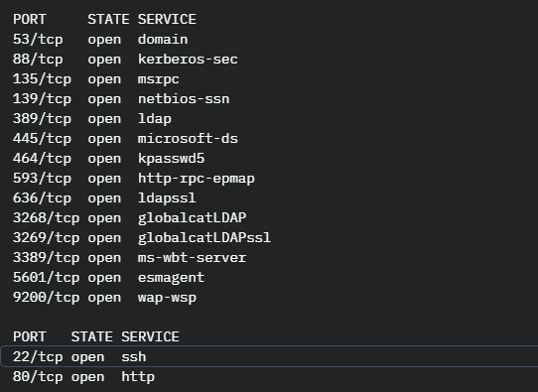Click the second STATE SERVICE header line
The width and height of the screenshot is (538, 392).
[x=96, y=336]
